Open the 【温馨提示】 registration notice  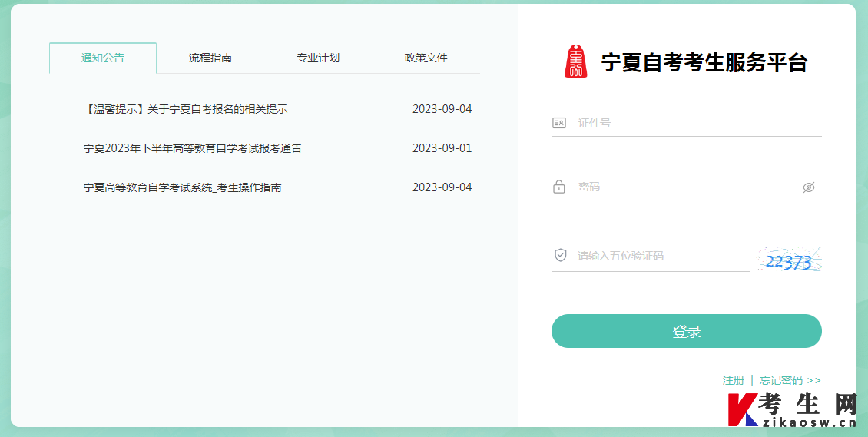pyautogui.click(x=185, y=109)
